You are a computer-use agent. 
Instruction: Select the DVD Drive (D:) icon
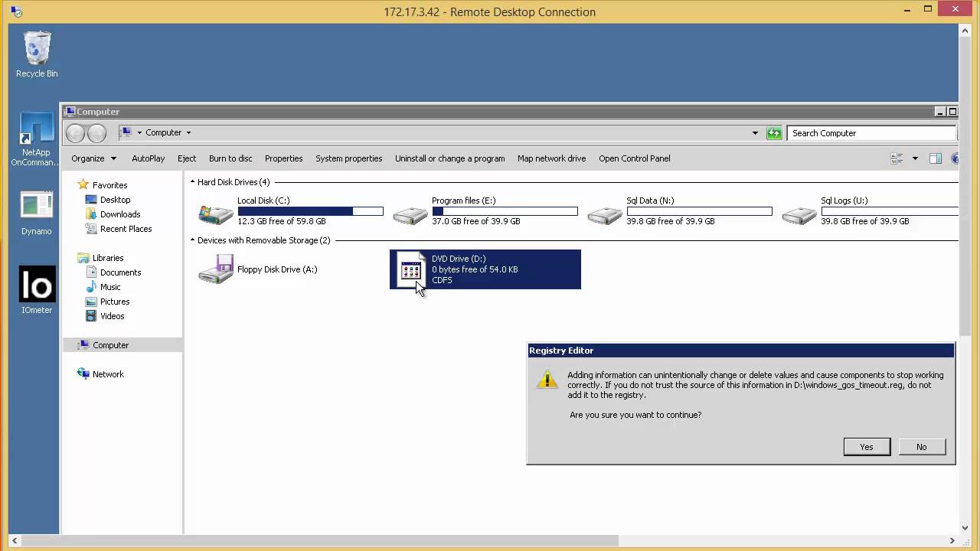pyautogui.click(x=410, y=269)
